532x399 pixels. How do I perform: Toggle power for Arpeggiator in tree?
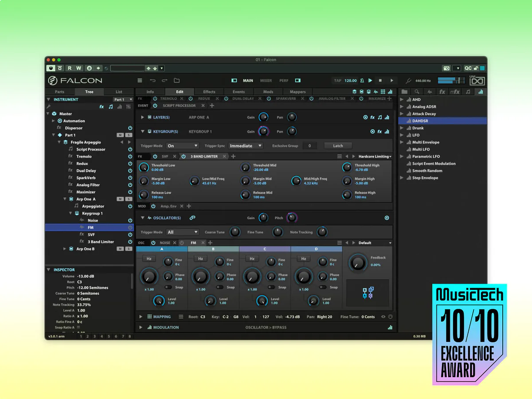click(x=130, y=206)
